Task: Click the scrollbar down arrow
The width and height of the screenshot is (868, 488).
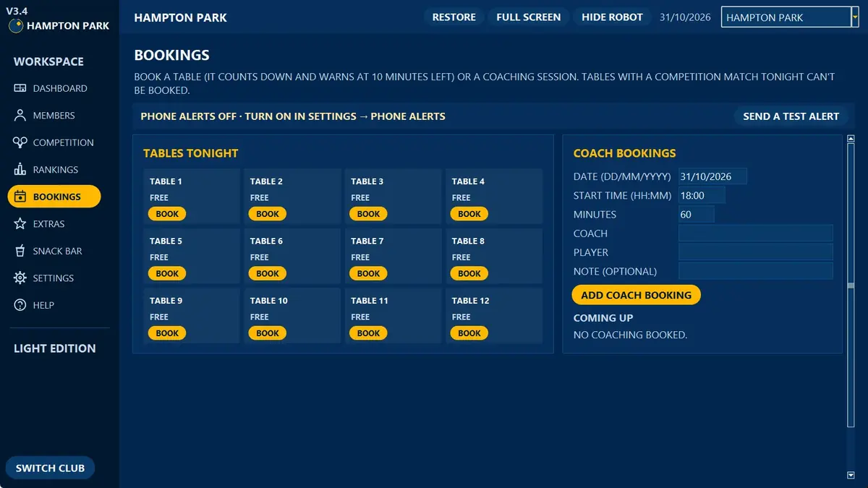Action: (851, 475)
